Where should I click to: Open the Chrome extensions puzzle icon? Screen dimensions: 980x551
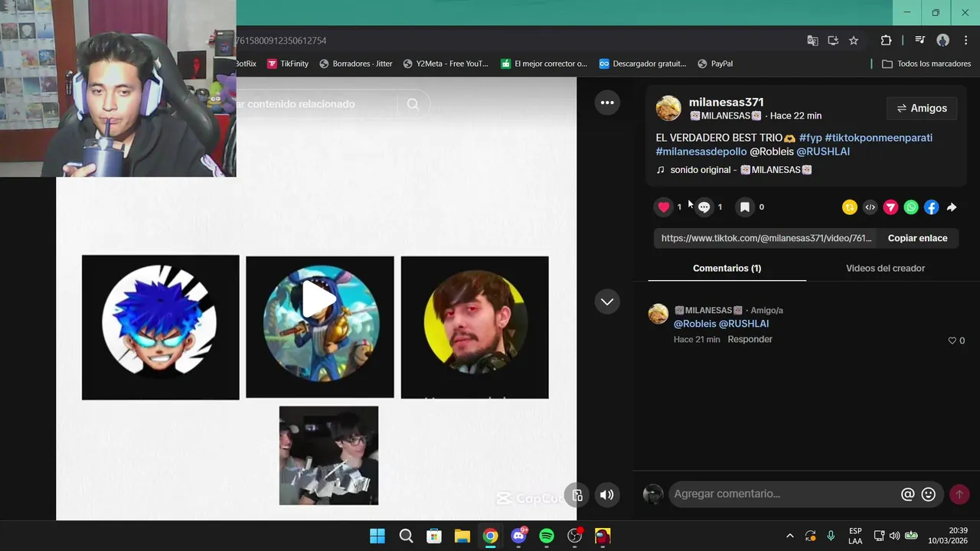[886, 41]
